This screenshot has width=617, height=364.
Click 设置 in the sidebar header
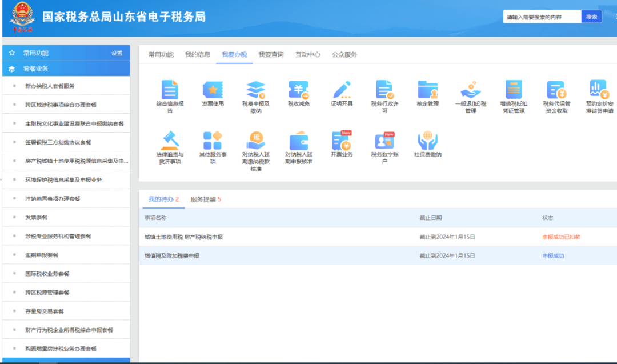point(117,53)
